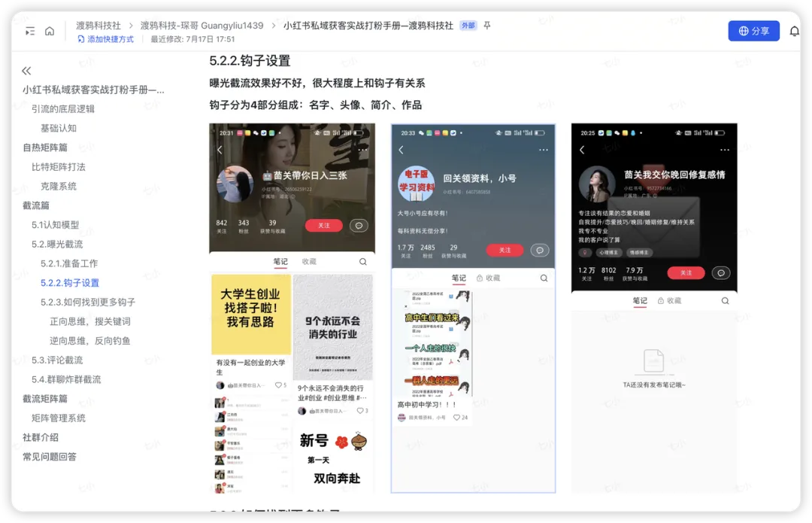Open 常见问题回答 outline entry

coord(49,457)
